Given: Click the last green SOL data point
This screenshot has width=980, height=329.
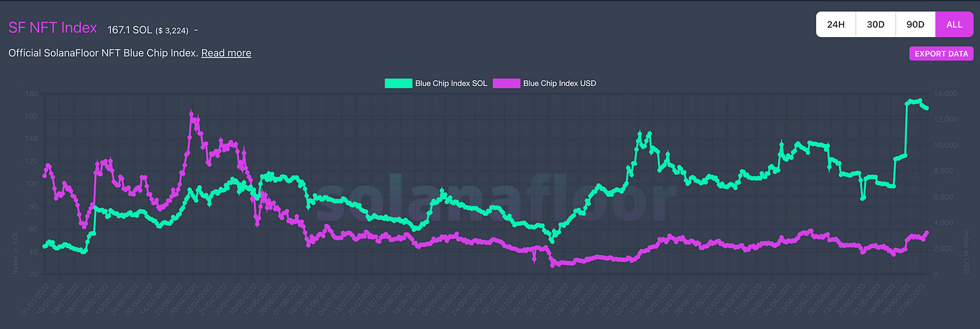Looking at the screenshot, I should click(927, 108).
